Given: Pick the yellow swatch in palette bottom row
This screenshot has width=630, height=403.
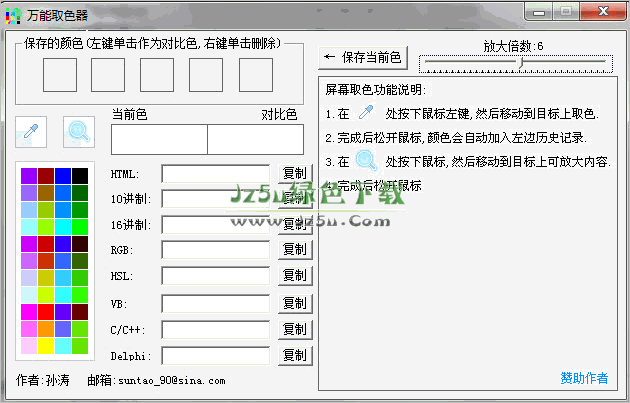Looking at the screenshot, I should coord(46,346).
